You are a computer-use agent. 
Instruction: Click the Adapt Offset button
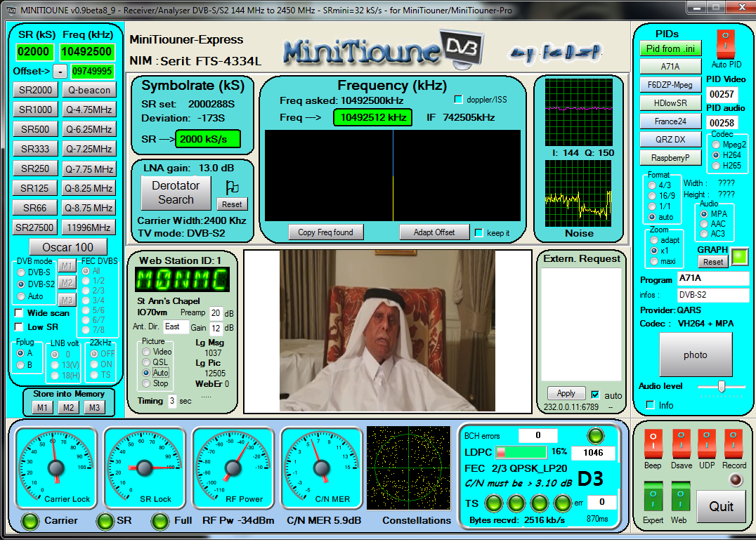pos(434,232)
